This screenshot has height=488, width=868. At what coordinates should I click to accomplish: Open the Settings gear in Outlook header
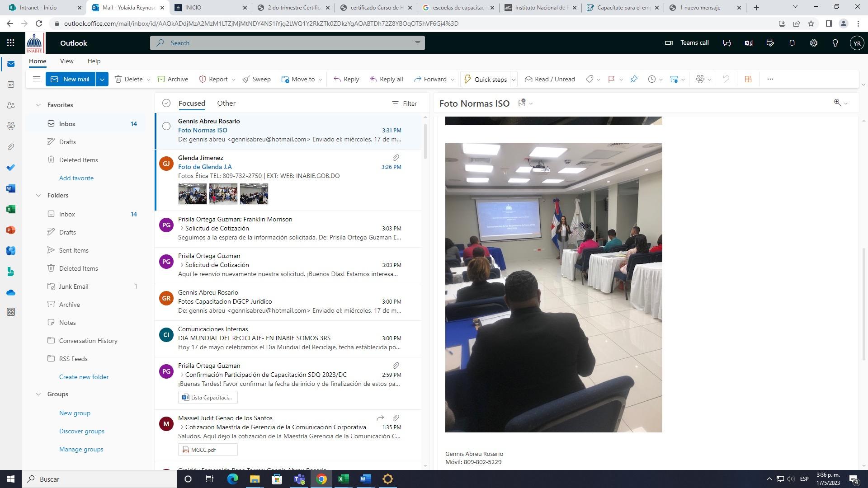813,43
